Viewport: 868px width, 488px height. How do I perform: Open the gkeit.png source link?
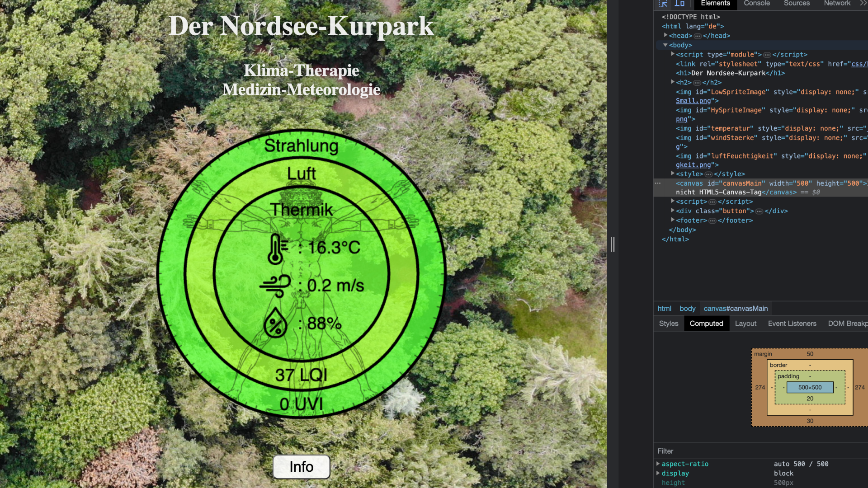(693, 165)
